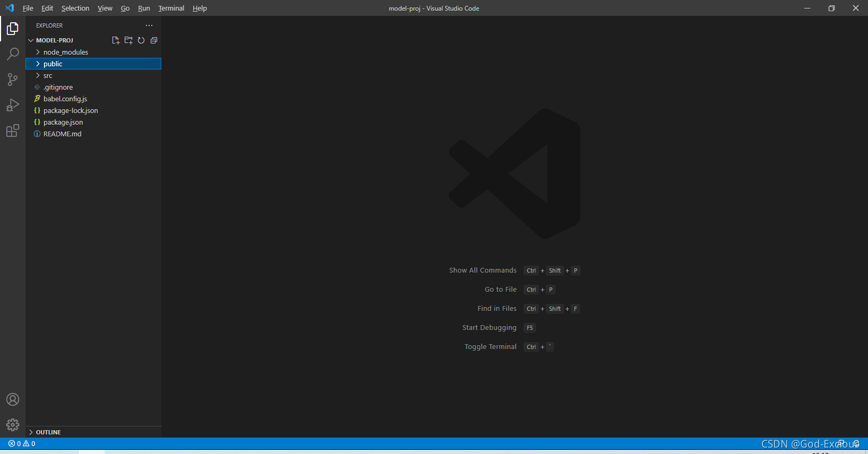This screenshot has height=454, width=868.
Task: Click the Start Debugging hint
Action: coord(489,328)
